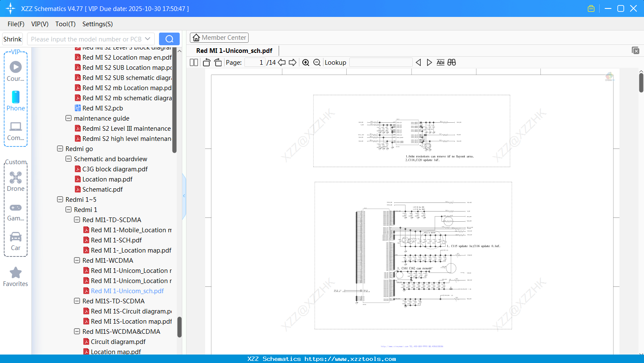Open the File(F) menu

[16, 24]
